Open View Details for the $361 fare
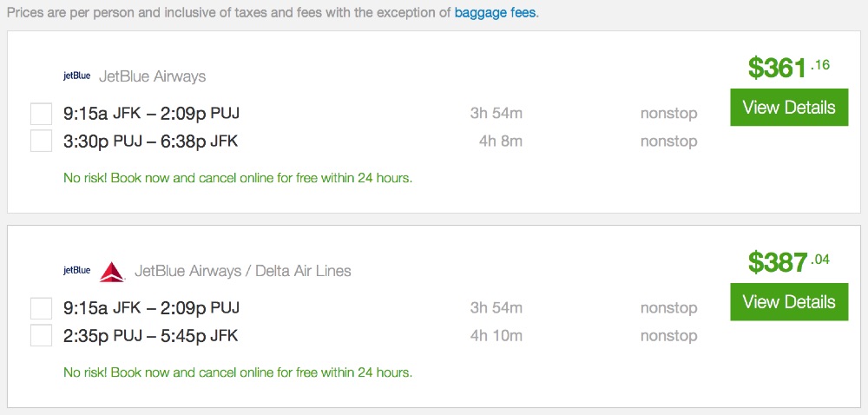Screen dimensions: 868x415 (789, 108)
